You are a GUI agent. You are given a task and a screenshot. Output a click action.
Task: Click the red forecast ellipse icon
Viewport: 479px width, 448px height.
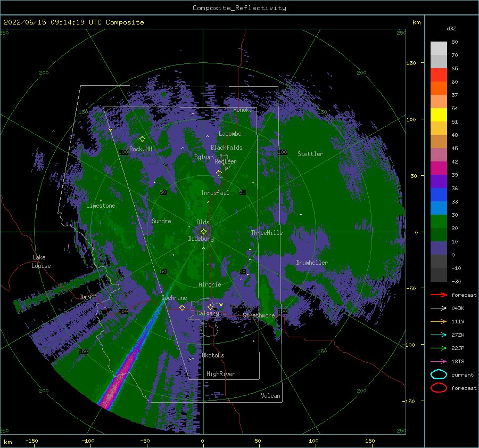click(x=439, y=388)
